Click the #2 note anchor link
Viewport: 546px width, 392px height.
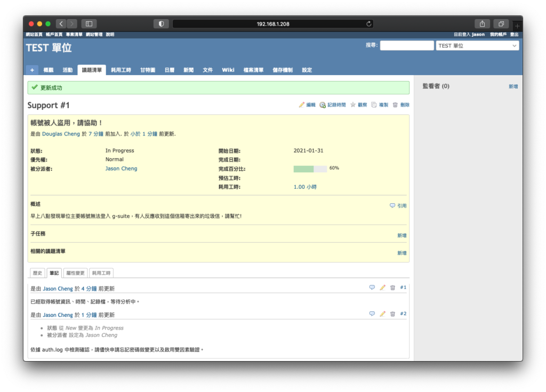click(x=403, y=314)
